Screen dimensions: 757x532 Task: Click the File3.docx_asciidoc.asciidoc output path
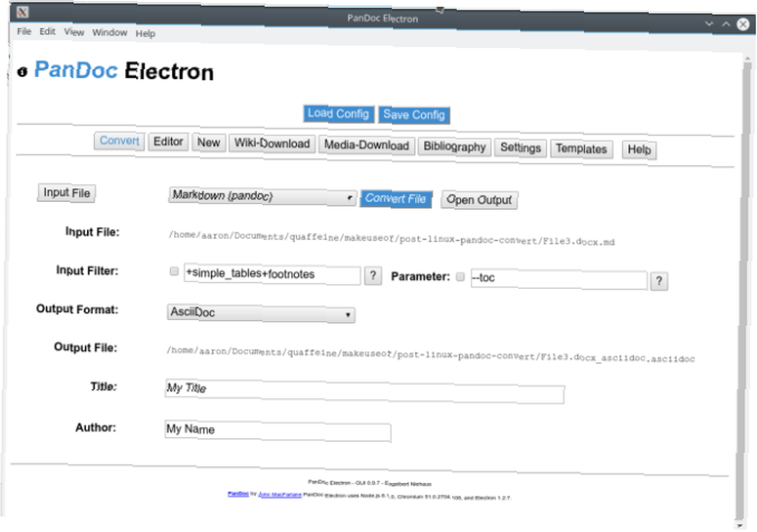click(x=431, y=354)
